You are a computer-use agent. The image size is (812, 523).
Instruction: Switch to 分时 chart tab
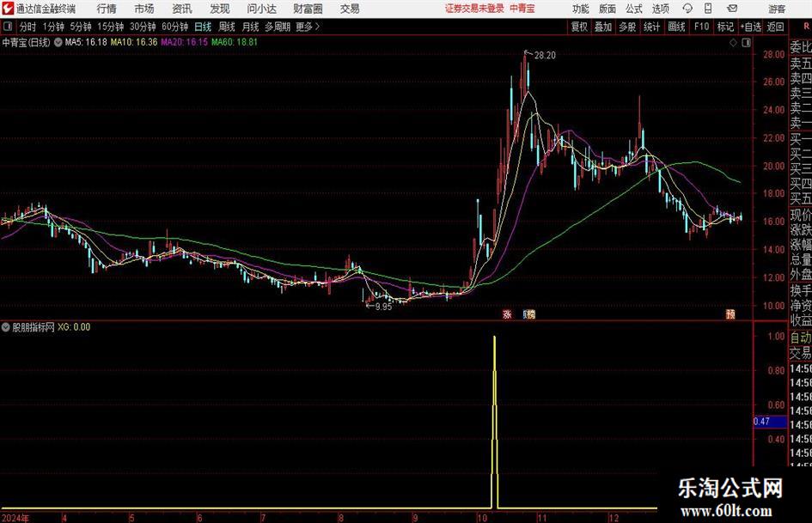point(28,27)
